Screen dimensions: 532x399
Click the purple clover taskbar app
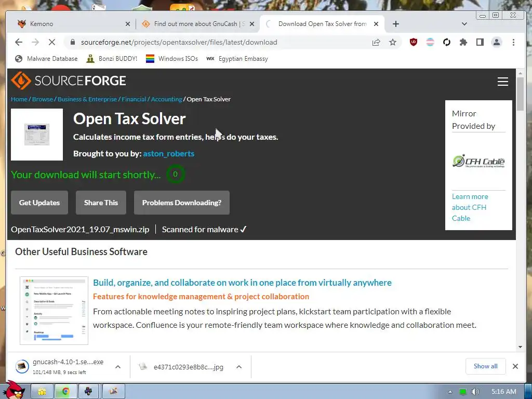tap(88, 392)
